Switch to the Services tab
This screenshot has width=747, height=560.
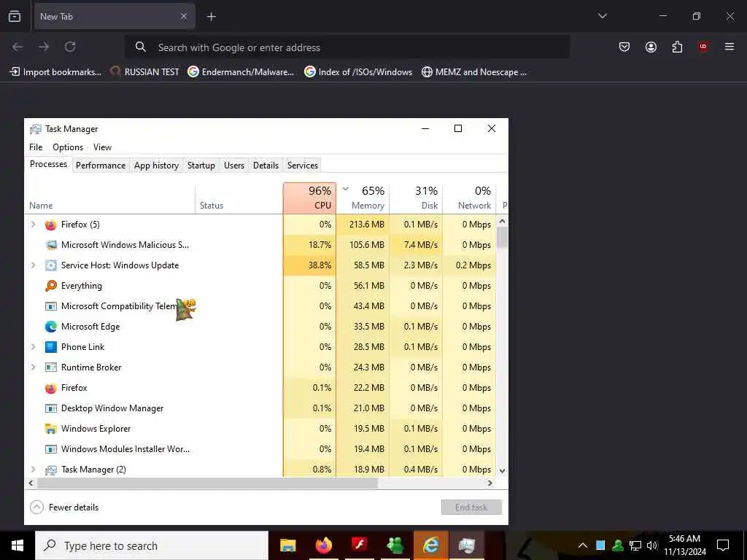click(303, 166)
